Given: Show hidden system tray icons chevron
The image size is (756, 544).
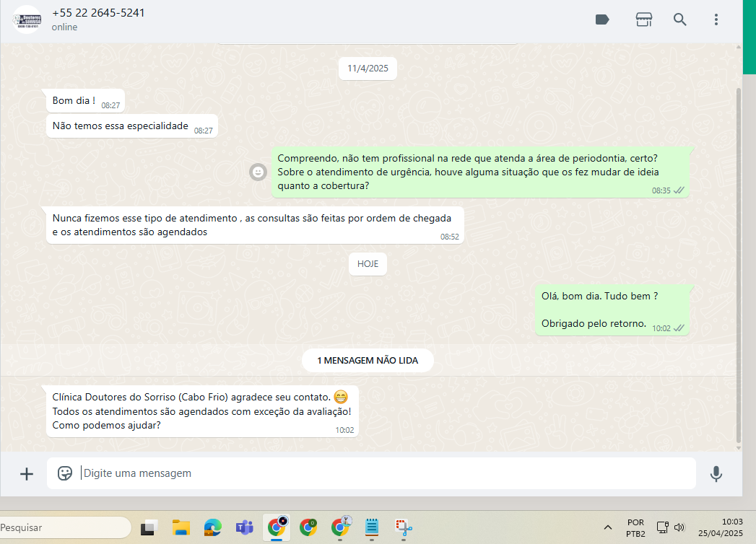Looking at the screenshot, I should pyautogui.click(x=608, y=527).
